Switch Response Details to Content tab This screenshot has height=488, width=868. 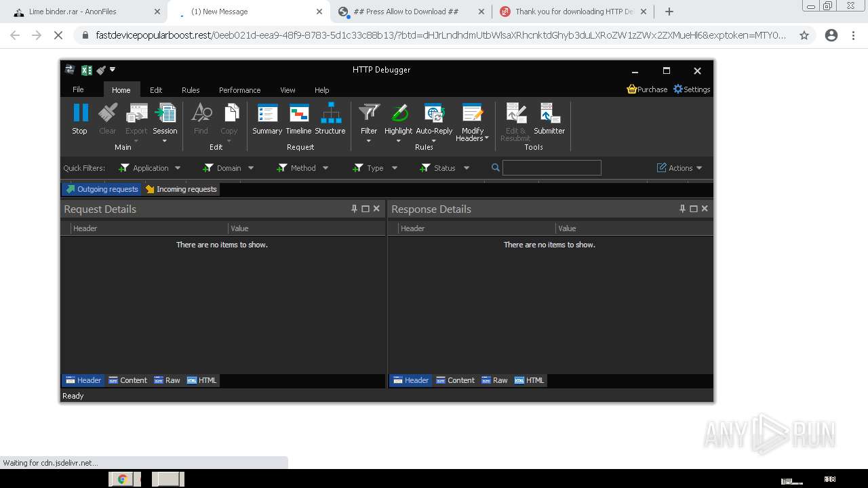(x=455, y=380)
